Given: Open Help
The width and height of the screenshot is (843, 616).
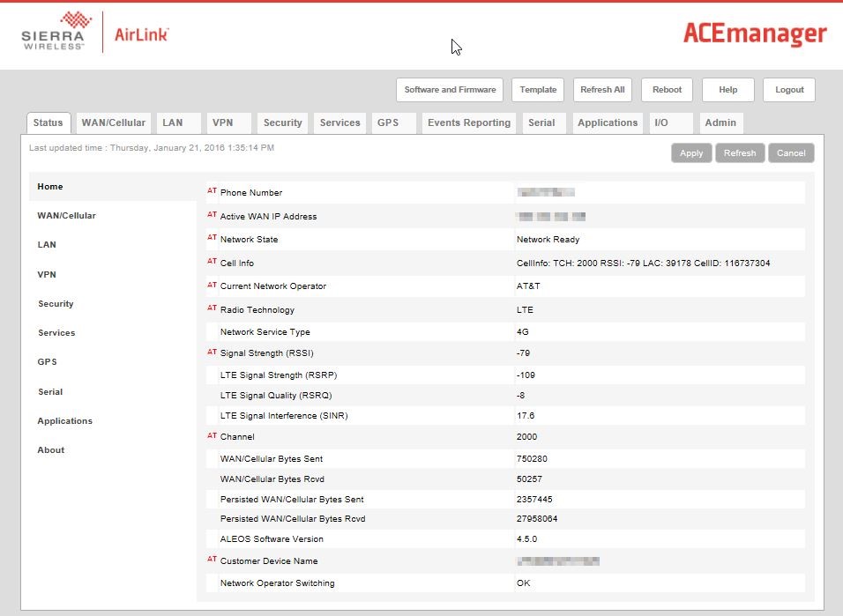Looking at the screenshot, I should click(x=728, y=90).
